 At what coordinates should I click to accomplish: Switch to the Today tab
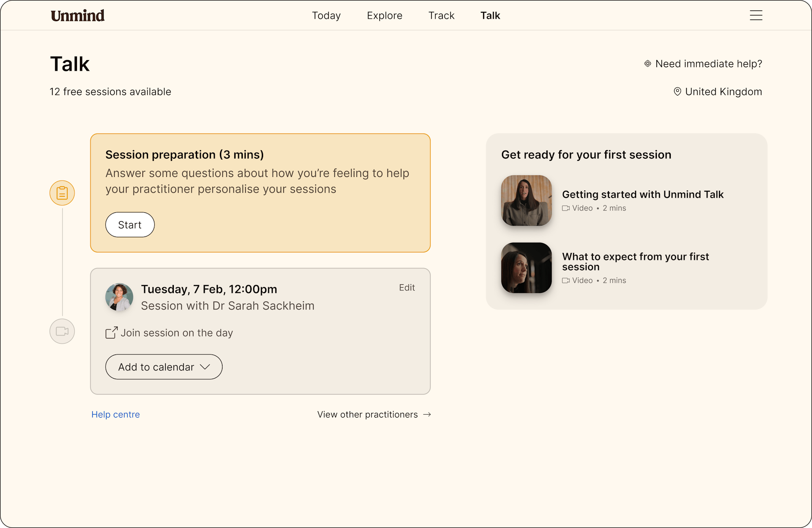326,16
